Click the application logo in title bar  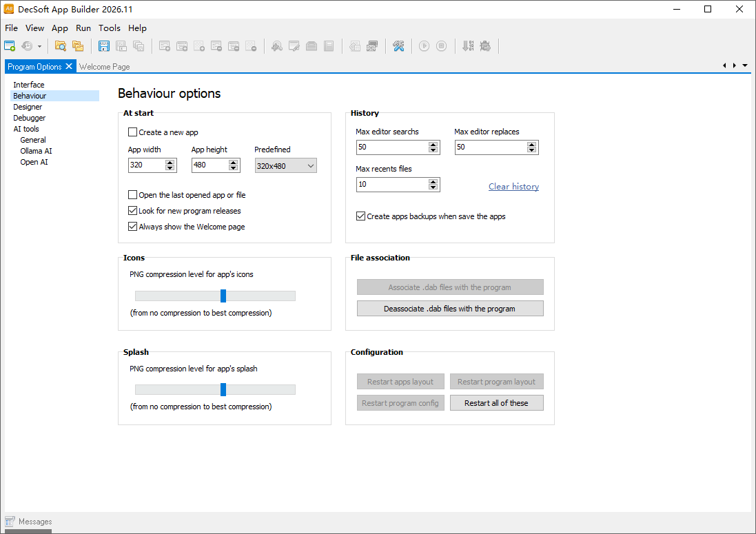click(9, 9)
